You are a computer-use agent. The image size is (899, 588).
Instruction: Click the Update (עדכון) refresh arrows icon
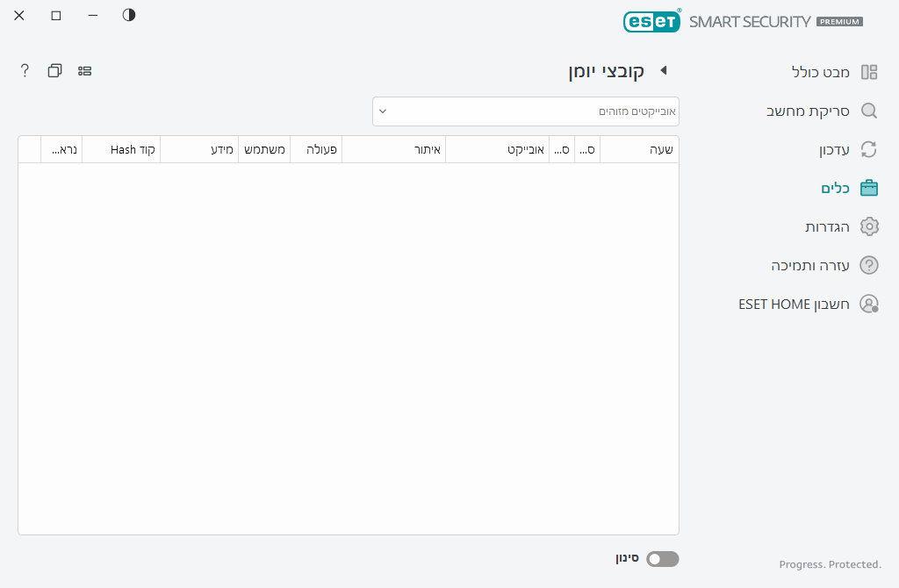869,149
